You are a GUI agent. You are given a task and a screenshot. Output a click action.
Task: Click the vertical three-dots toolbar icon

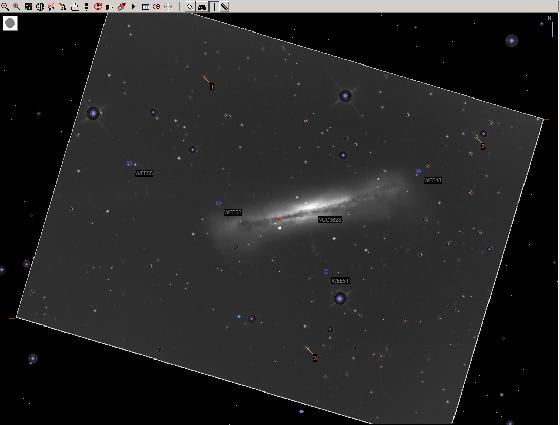click(86, 6)
